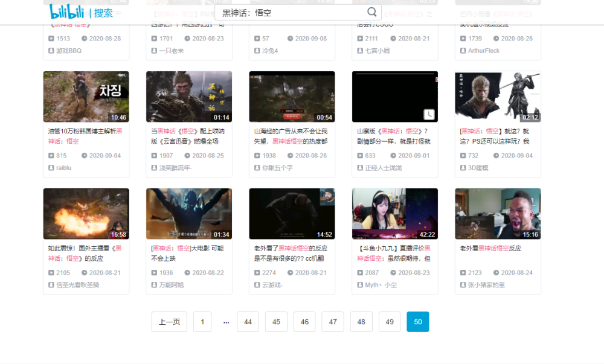
Task: Open results page 49
Action: coord(390,322)
